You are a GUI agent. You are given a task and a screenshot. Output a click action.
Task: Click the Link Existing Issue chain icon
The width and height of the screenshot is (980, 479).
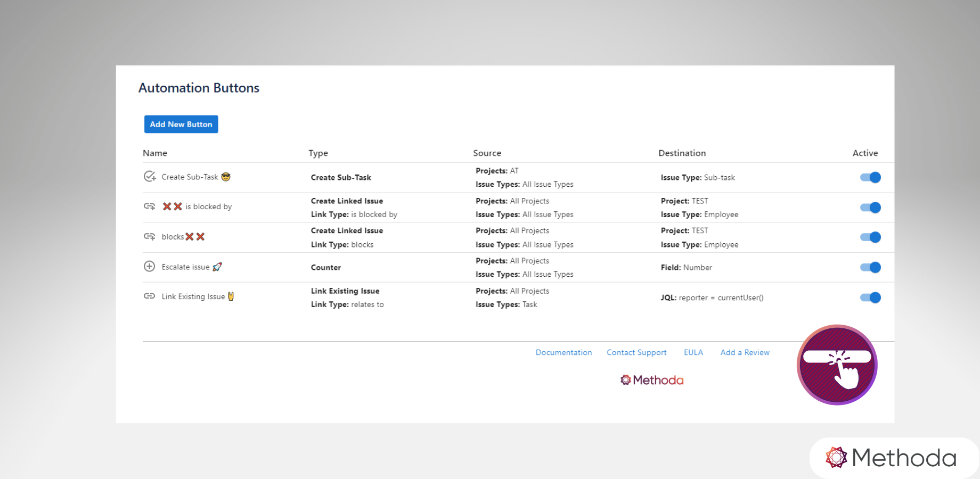(x=150, y=296)
